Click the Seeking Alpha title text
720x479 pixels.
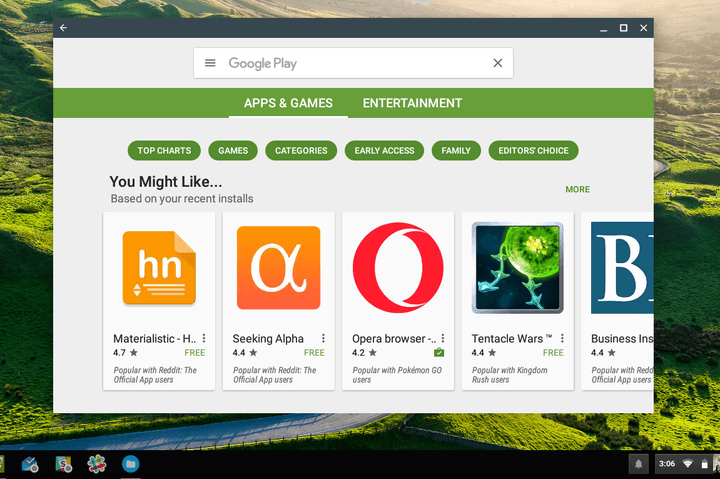268,339
